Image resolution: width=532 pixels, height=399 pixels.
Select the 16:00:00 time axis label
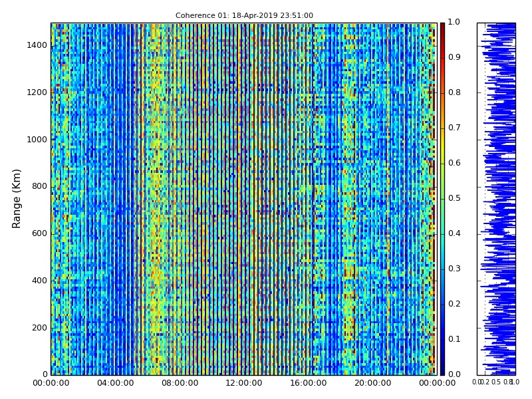coord(309,383)
